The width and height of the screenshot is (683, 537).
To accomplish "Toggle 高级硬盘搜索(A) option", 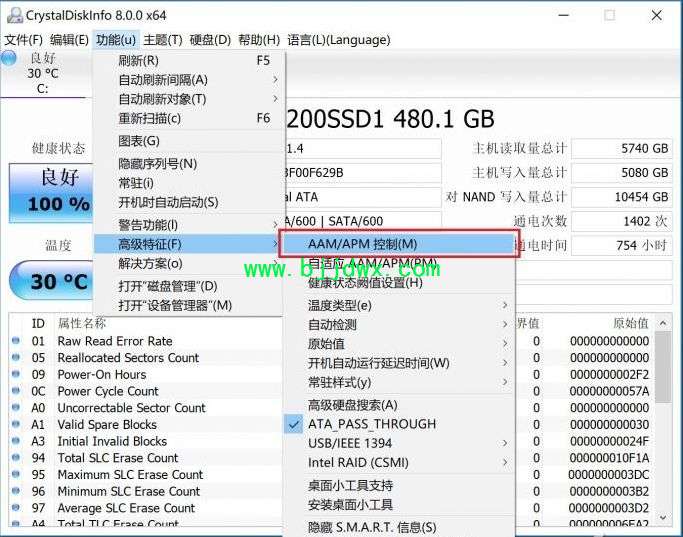I will 399,405.
